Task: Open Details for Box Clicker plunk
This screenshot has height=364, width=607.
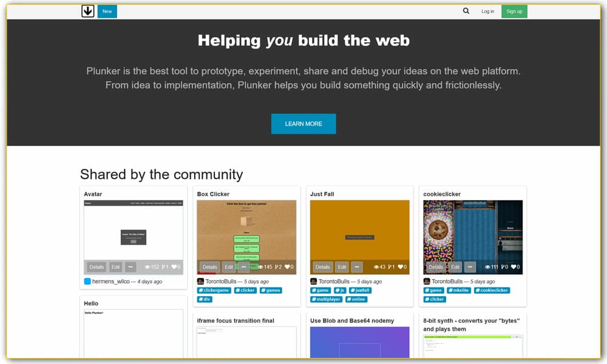Action: 210,267
